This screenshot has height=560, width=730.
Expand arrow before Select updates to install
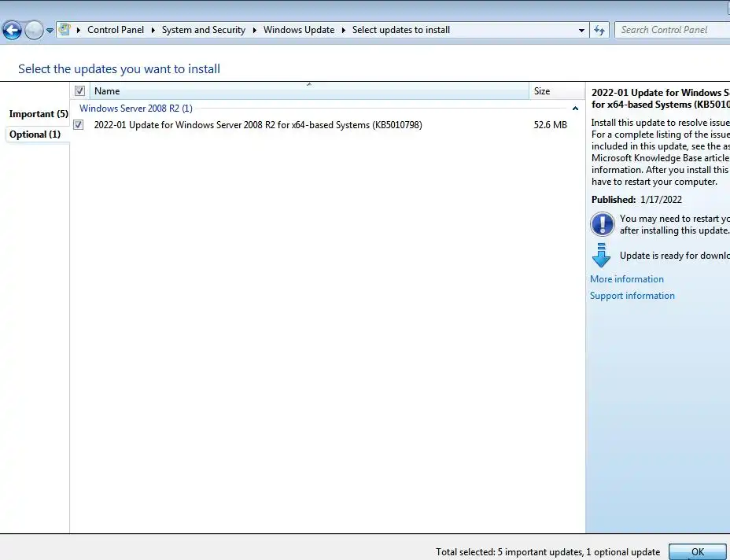point(343,30)
